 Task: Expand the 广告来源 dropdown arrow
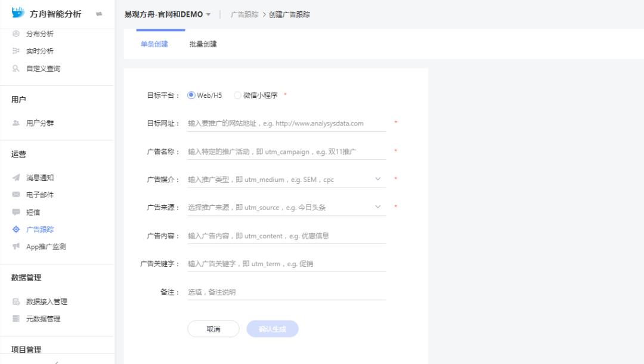point(378,207)
